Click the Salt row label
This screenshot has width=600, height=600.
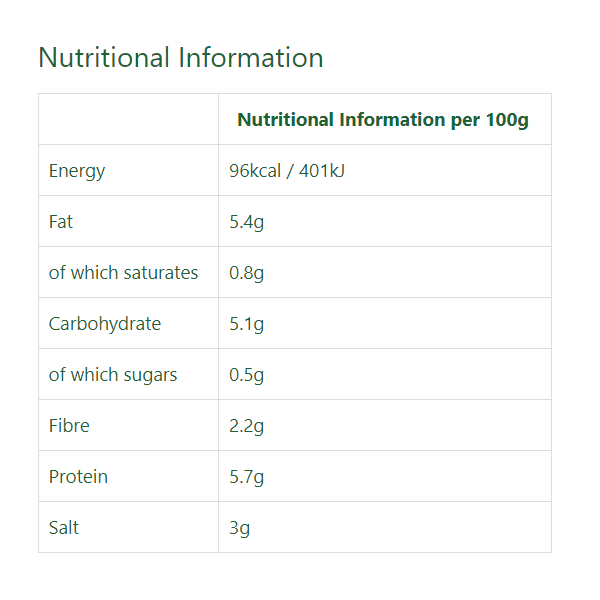coord(64,528)
